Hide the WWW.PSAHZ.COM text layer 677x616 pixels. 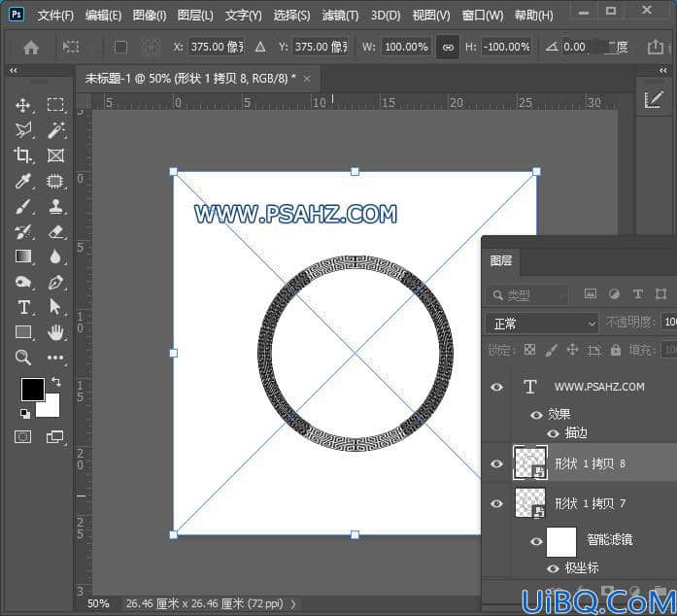tap(496, 387)
